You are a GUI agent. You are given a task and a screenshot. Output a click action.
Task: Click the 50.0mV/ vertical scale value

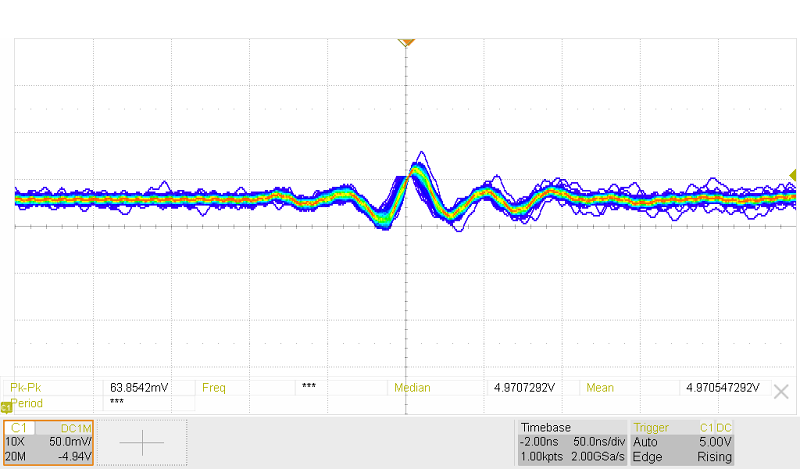(x=70, y=441)
